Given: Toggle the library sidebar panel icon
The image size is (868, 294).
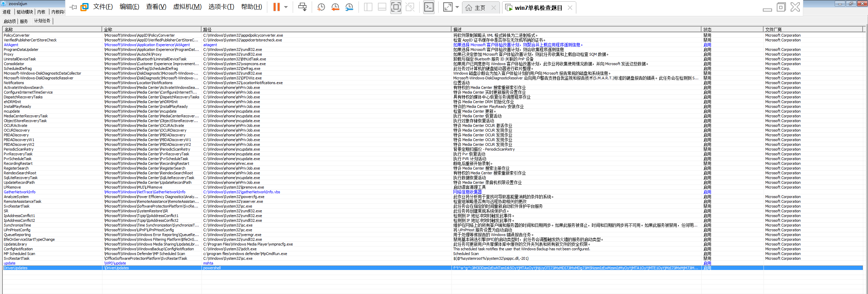Looking at the screenshot, I should (368, 7).
